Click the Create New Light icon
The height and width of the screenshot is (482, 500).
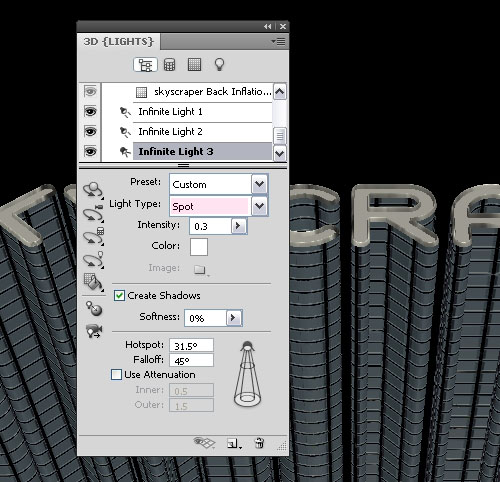point(234,444)
